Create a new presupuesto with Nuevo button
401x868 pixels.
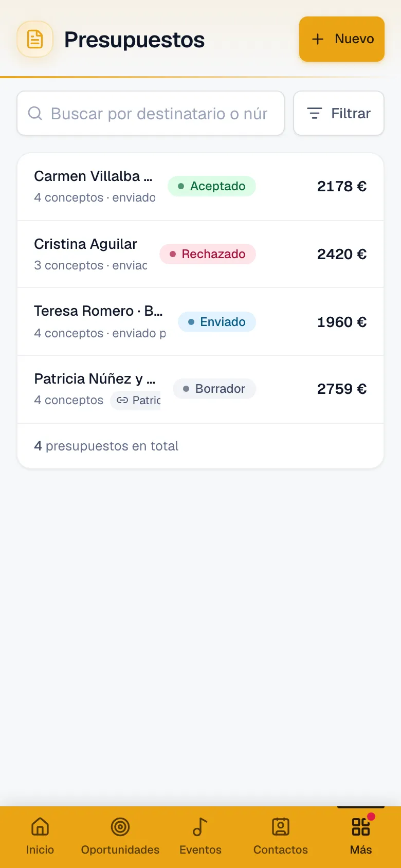(x=342, y=39)
